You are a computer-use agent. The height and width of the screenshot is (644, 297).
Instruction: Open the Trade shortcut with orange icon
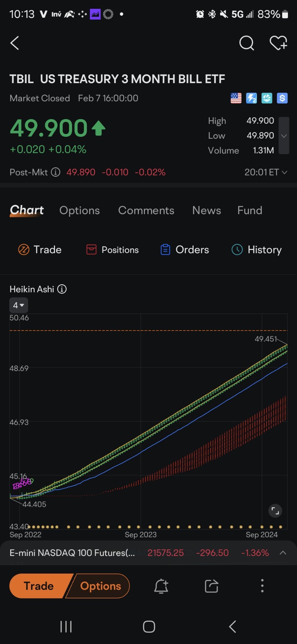coord(40,250)
